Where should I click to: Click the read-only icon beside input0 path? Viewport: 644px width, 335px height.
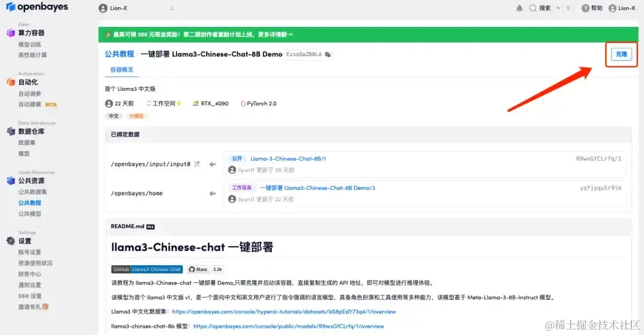(197, 164)
